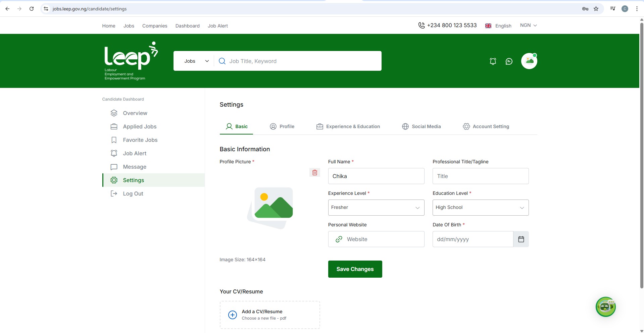
Task: Go to Favorite Jobs in sidebar
Action: (x=140, y=140)
